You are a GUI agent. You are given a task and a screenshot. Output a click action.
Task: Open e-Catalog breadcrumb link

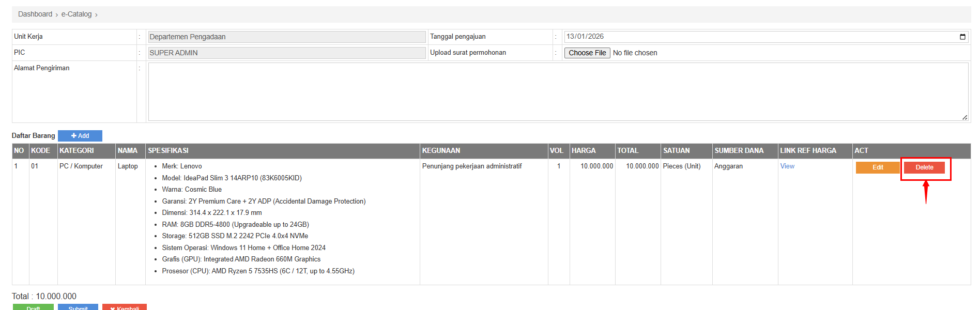(76, 14)
